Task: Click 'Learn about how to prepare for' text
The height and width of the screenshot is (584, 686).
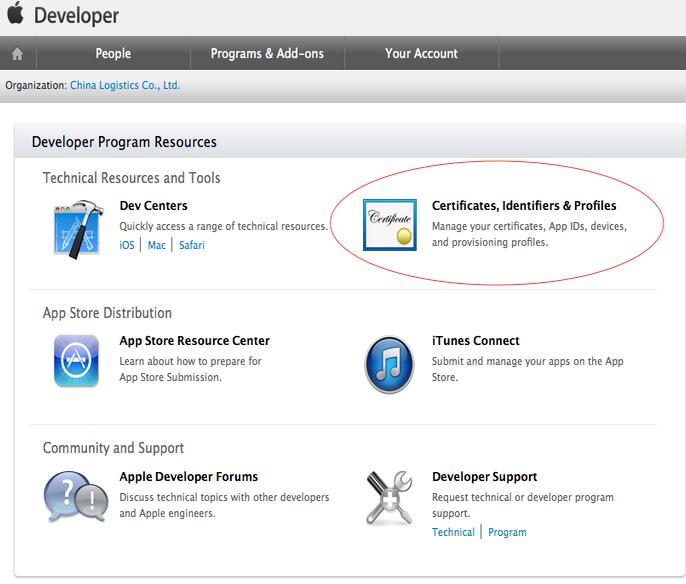Action: coord(190,361)
